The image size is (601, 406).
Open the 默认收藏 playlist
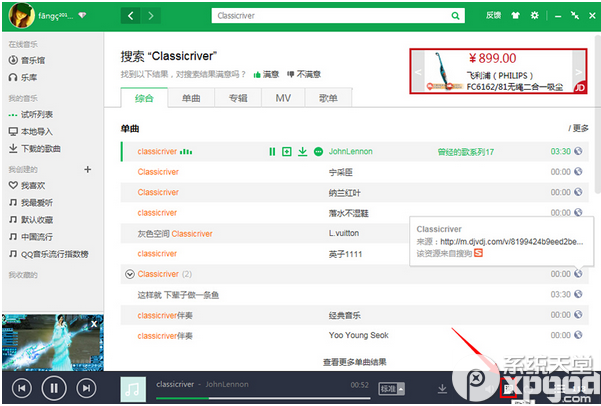31,220
